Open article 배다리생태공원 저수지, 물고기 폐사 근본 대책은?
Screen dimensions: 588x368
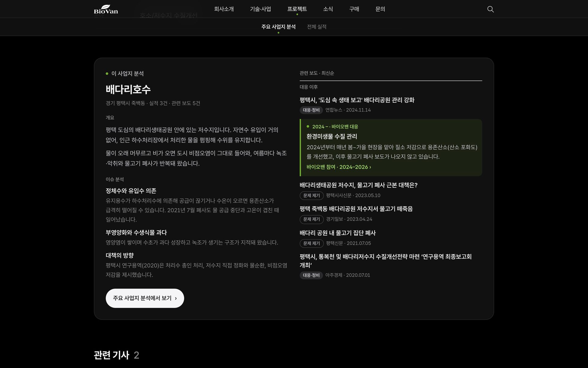click(358, 185)
